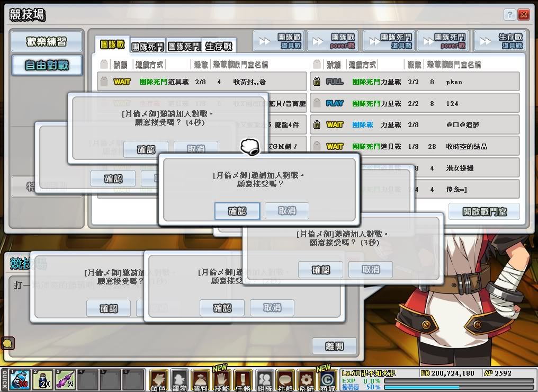Quick join 生存戰 道具戰 arrow button
This screenshot has height=392, width=538.
pyautogui.click(x=499, y=41)
